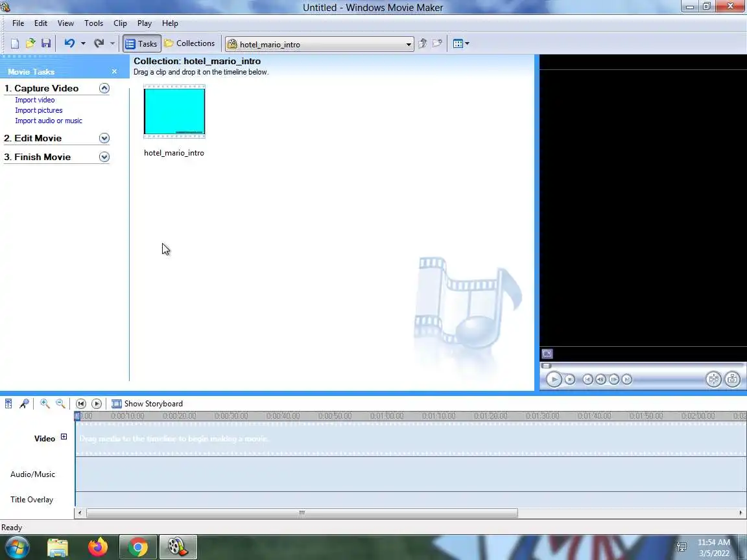Open the Tools menu

click(93, 23)
